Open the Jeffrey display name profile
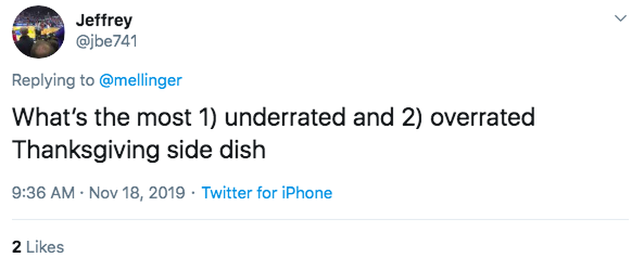The height and width of the screenshot is (270, 644). click(x=104, y=20)
